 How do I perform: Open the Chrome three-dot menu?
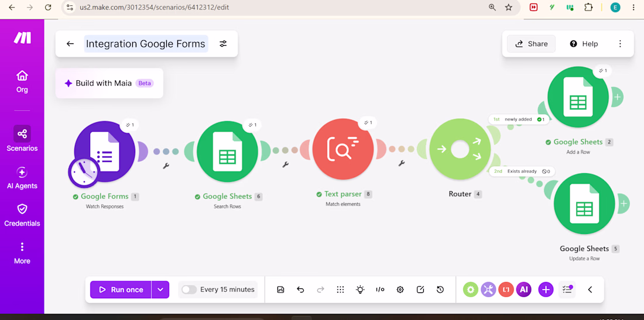click(x=633, y=7)
